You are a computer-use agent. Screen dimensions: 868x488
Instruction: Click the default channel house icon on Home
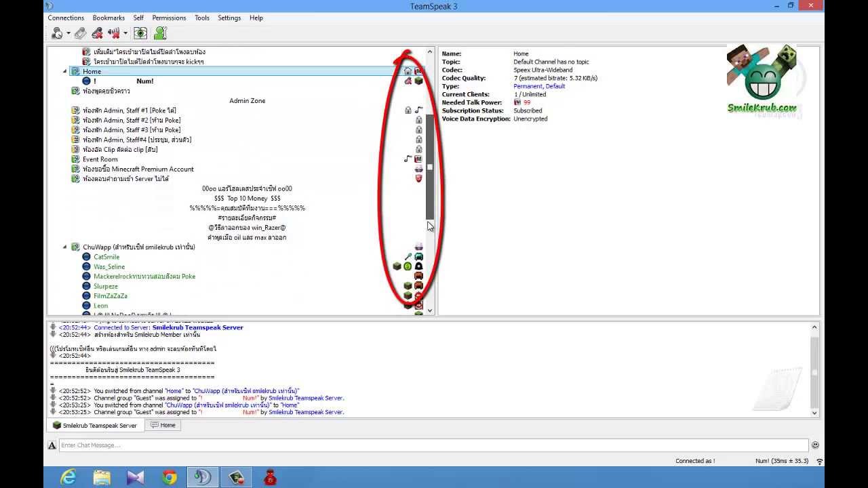point(408,71)
